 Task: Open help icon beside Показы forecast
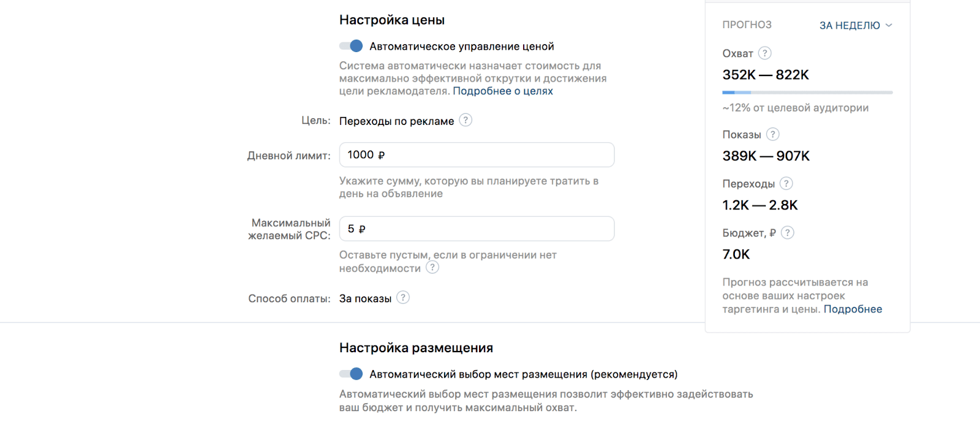pyautogui.click(x=773, y=134)
